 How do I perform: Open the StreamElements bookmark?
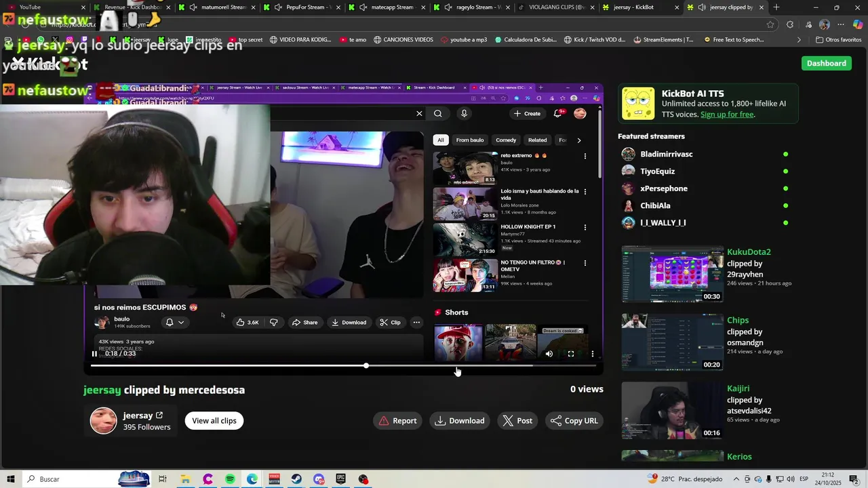(x=663, y=39)
